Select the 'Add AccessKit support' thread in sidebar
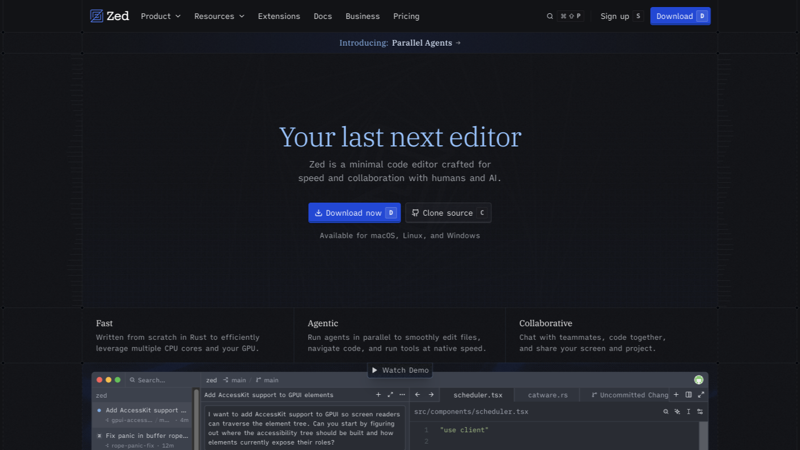The width and height of the screenshot is (800, 450). click(x=142, y=415)
